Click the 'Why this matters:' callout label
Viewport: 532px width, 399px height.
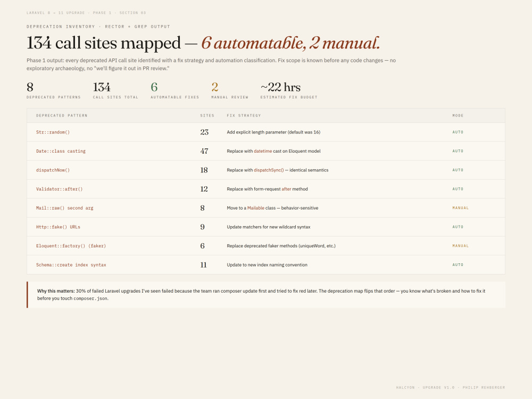point(56,291)
